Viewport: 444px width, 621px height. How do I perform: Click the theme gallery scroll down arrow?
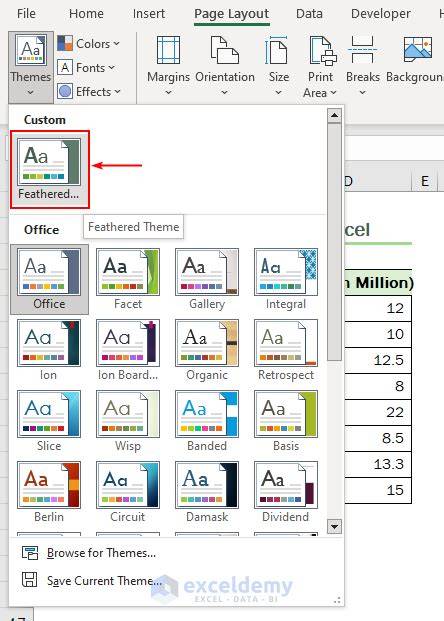pos(334,527)
